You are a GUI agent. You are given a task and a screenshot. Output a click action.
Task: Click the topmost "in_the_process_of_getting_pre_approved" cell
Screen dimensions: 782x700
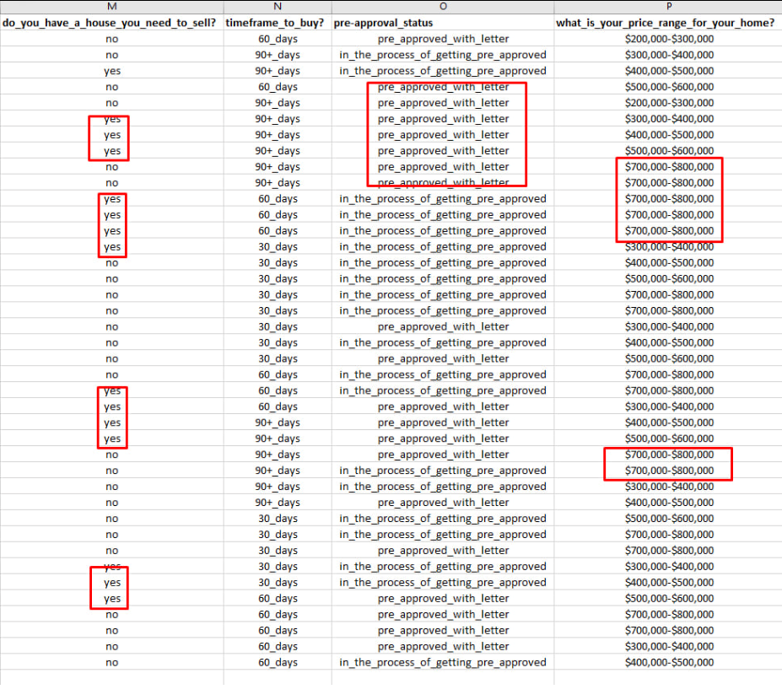[x=443, y=55]
